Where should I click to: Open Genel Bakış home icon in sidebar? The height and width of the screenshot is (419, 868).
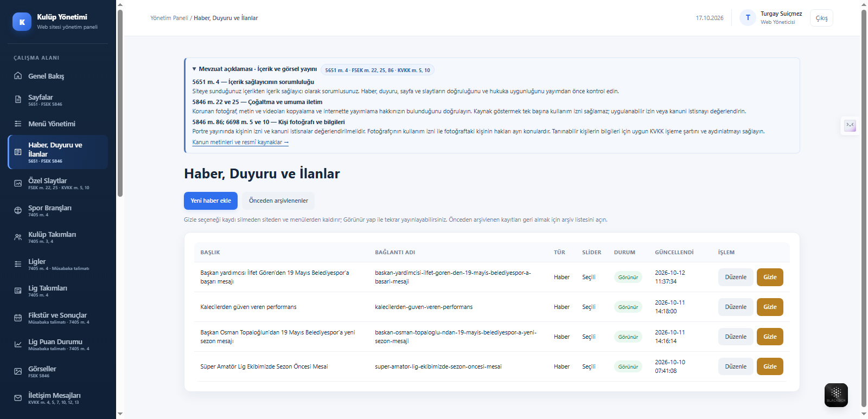click(x=18, y=76)
